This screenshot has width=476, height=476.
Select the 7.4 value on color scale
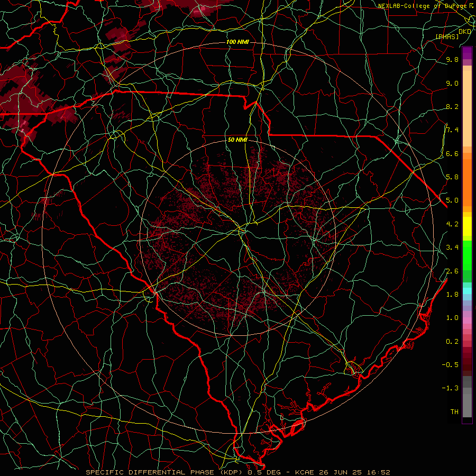[x=452, y=130]
